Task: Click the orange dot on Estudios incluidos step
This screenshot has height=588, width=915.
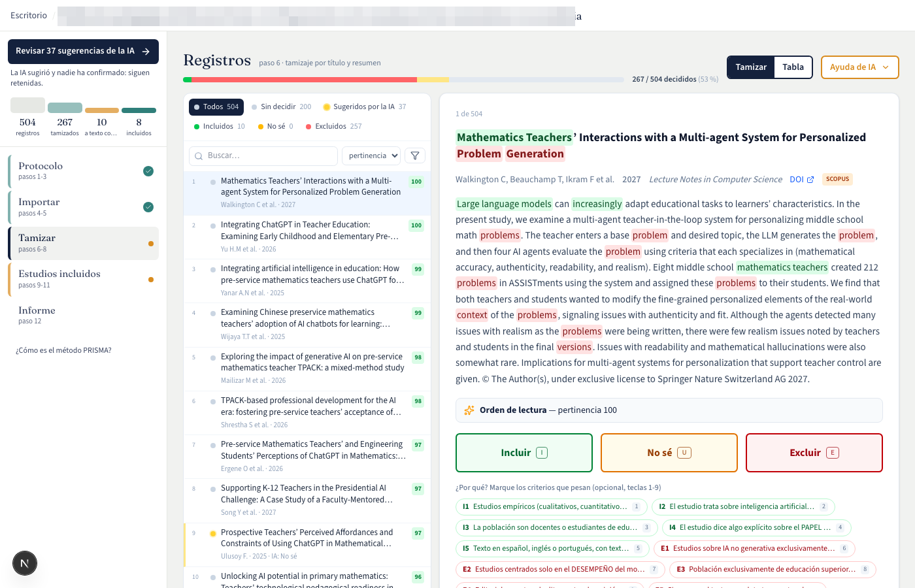Action: point(151,280)
